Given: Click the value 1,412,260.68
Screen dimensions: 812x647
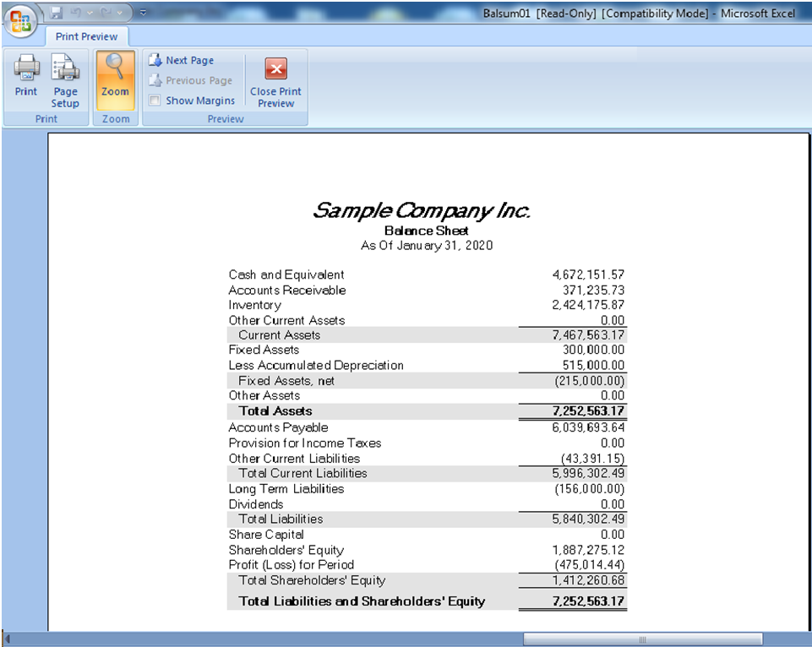Looking at the screenshot, I should point(588,580).
